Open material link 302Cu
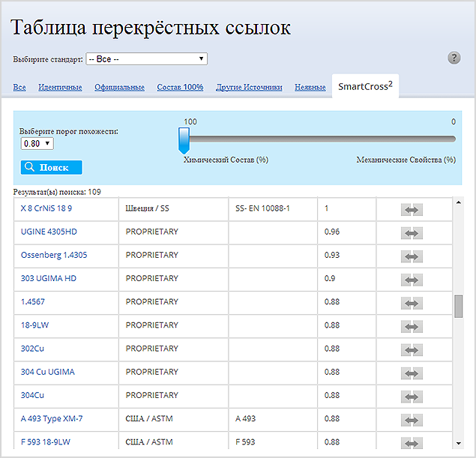The image size is (476, 458). (x=32, y=349)
